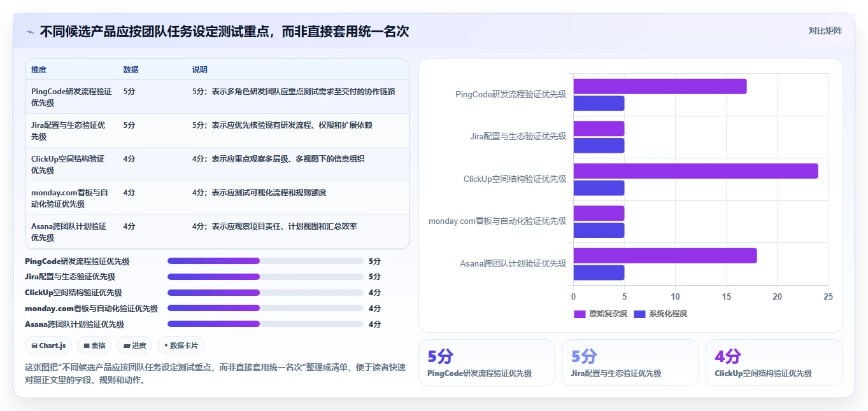Click the PingCode progress bar
This screenshot has height=411, width=868.
coord(265,261)
